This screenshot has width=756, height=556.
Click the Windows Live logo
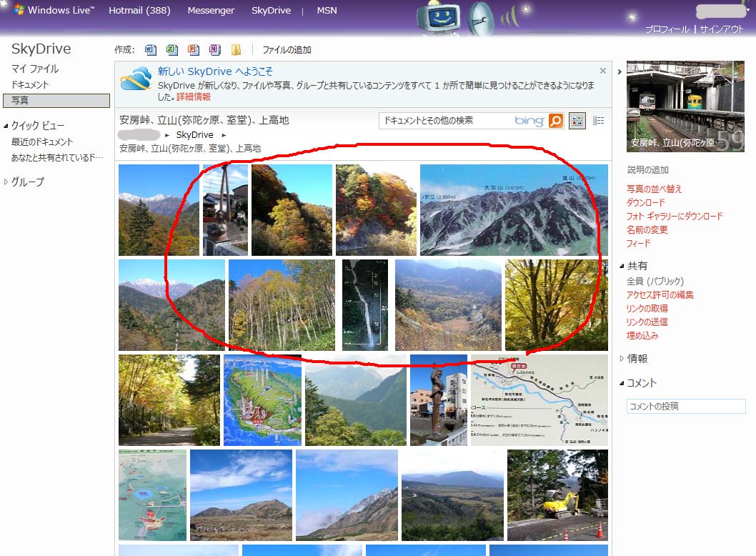[54, 11]
